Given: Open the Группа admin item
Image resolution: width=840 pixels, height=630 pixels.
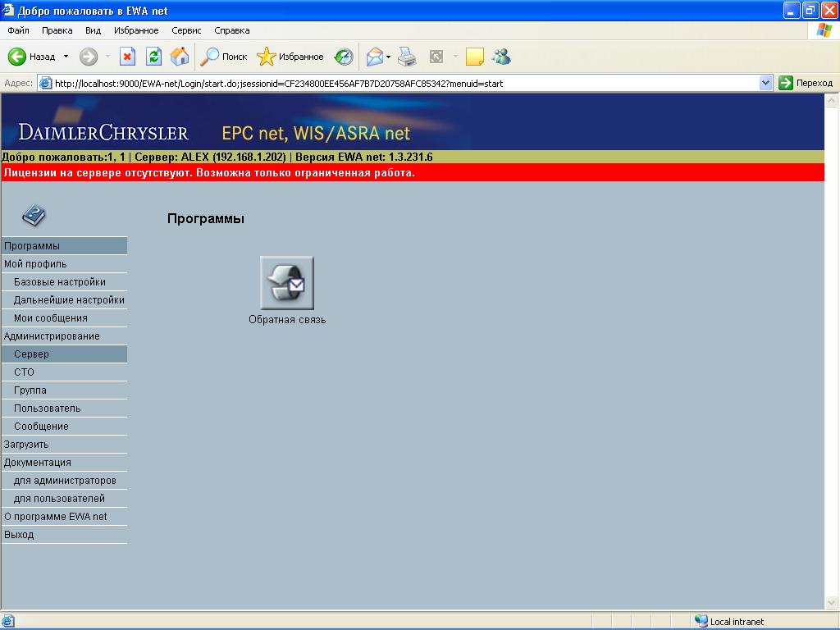Looking at the screenshot, I should (64, 390).
